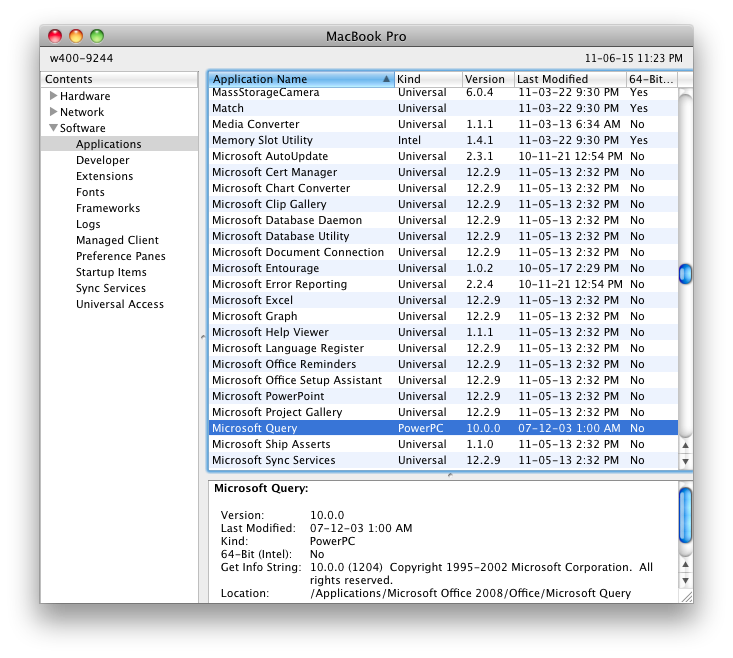
Task: Sort by Last Modified column header
Action: (570, 79)
